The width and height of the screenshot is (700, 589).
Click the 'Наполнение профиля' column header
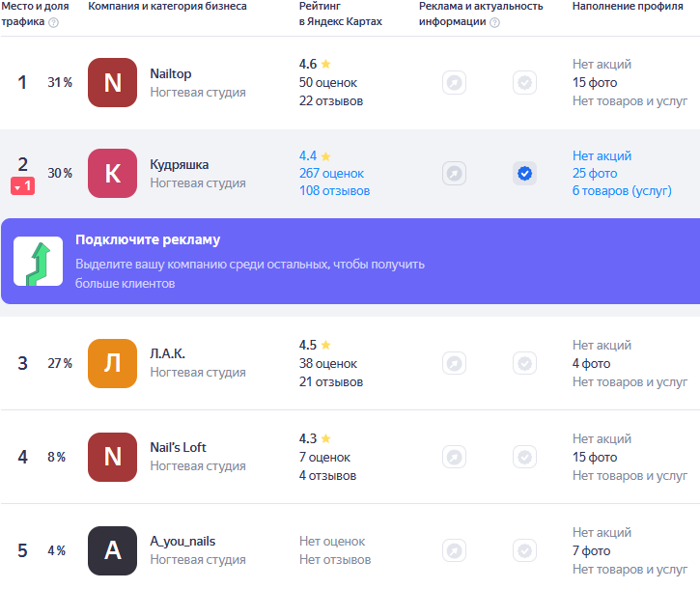point(628,6)
